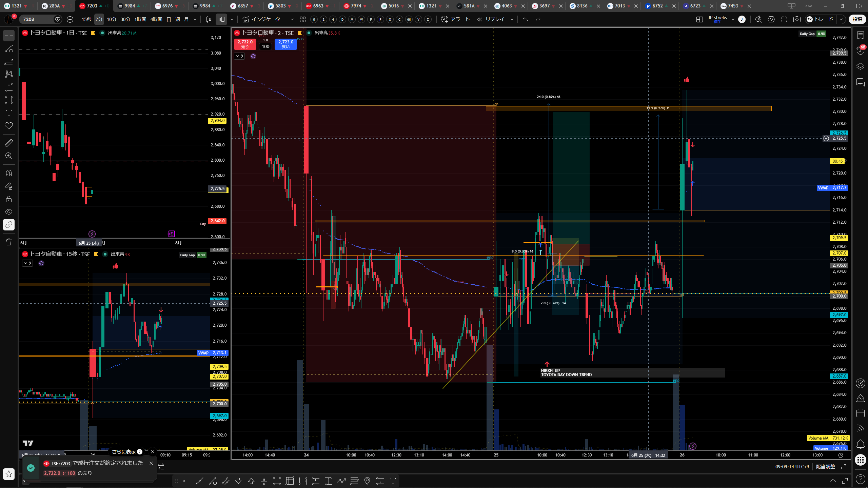The image size is (868, 488).
Task: Open the alerts bell in right sidebar
Action: (x=861, y=444)
